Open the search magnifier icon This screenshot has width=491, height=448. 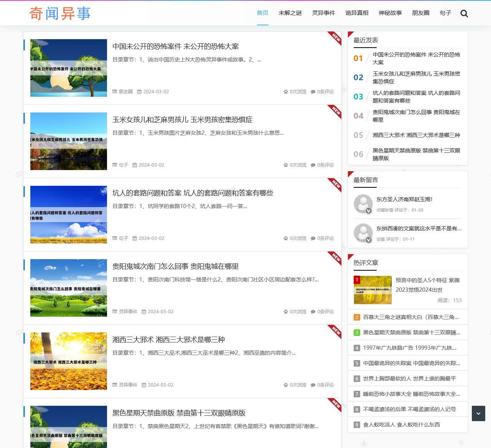(x=464, y=13)
